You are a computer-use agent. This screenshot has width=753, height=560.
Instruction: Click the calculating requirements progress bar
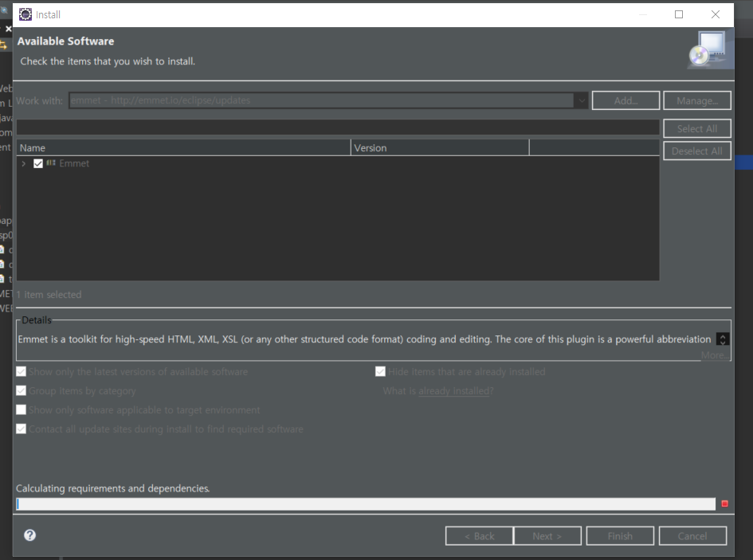[x=366, y=503]
